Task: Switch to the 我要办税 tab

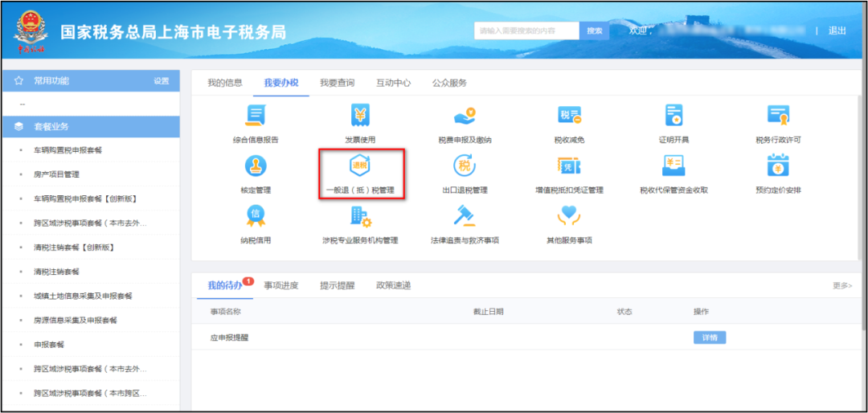Action: [281, 83]
